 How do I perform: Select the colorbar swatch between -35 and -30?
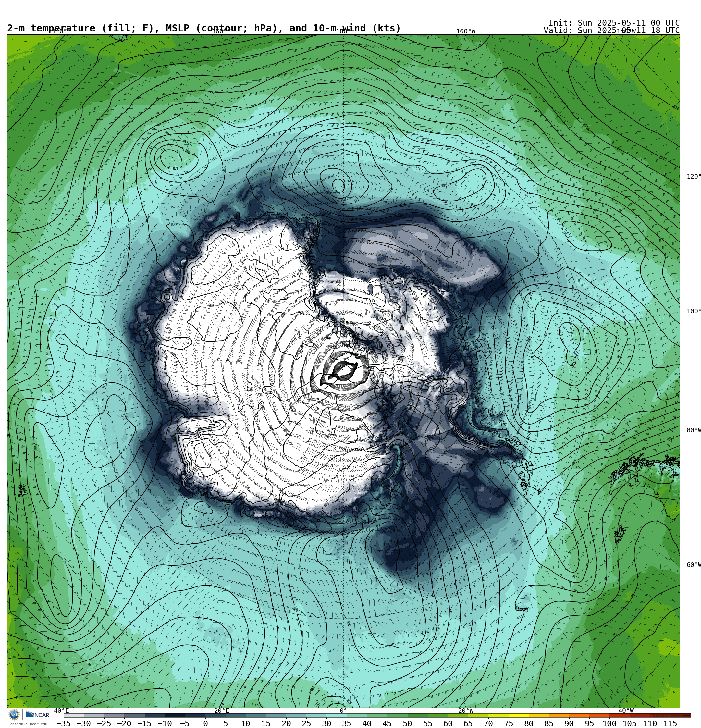click(x=74, y=715)
